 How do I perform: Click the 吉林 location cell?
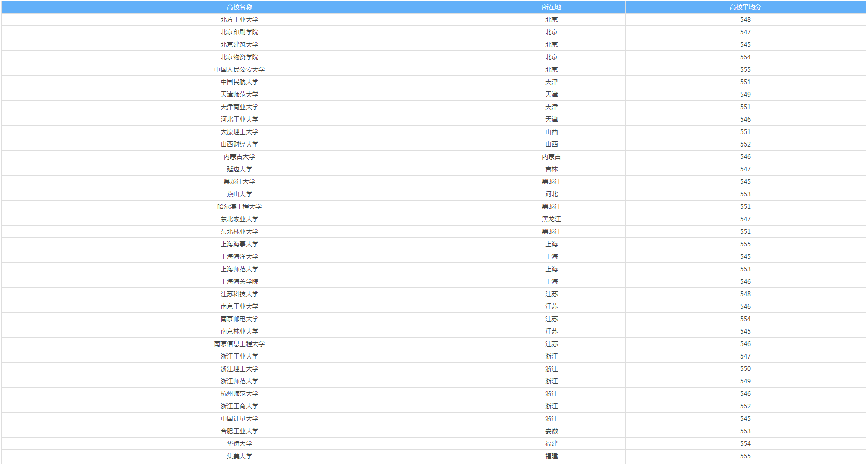click(x=551, y=169)
